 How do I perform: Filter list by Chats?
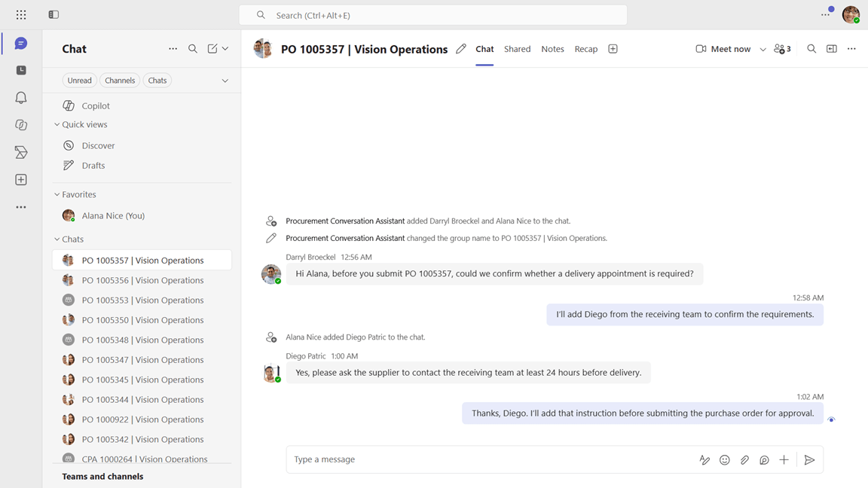click(157, 81)
